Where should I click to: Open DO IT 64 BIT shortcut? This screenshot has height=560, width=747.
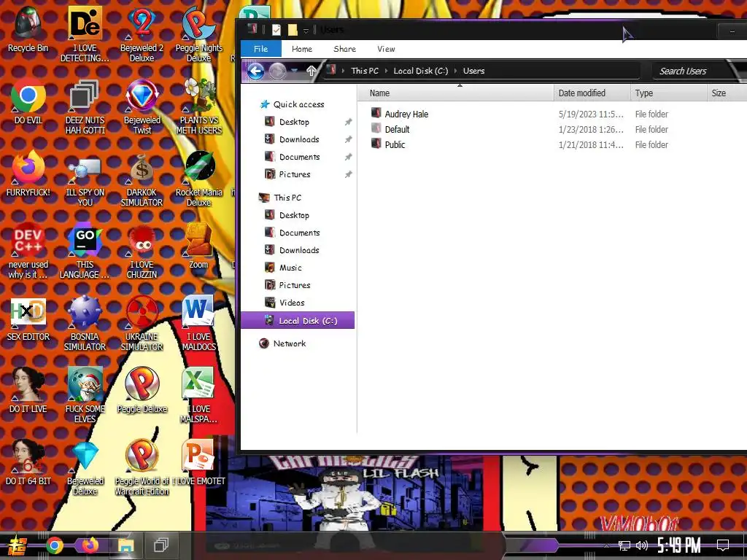click(28, 462)
